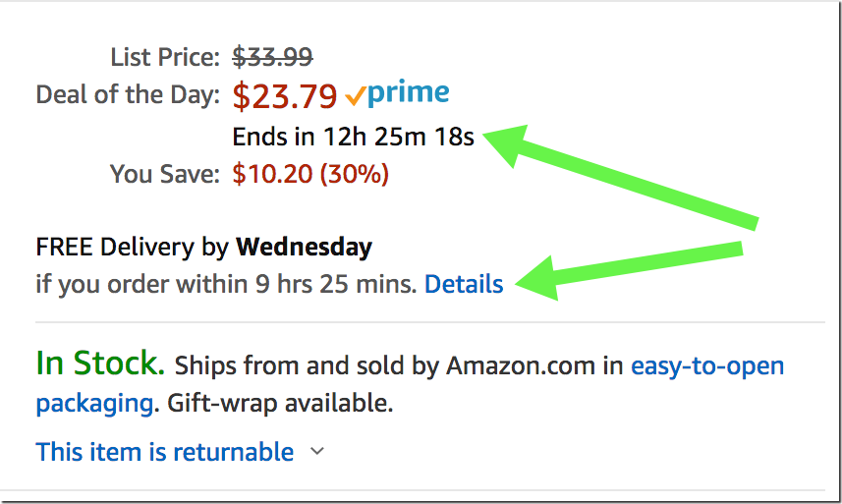842x504 pixels.
Task: Click the Amazon.com seller name
Action: 521,366
